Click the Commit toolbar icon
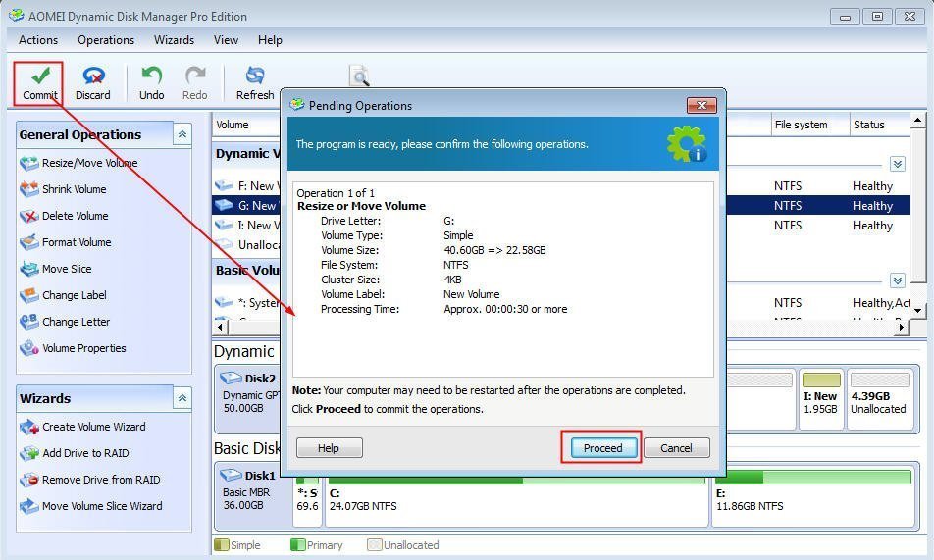This screenshot has width=934, height=560. tap(40, 83)
